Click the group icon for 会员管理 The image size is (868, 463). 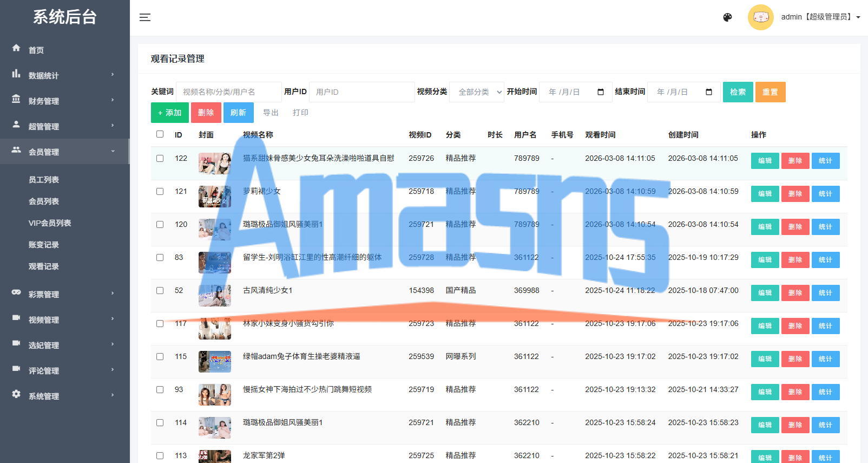16,150
